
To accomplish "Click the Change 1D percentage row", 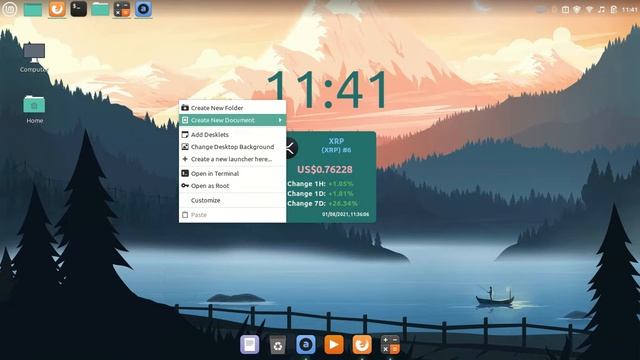I will click(x=320, y=193).
